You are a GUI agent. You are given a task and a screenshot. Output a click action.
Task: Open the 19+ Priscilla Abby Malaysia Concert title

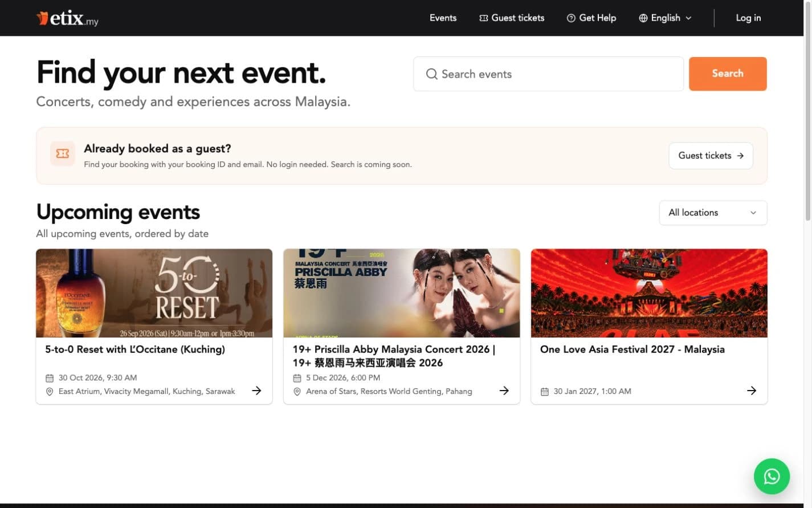(x=394, y=356)
